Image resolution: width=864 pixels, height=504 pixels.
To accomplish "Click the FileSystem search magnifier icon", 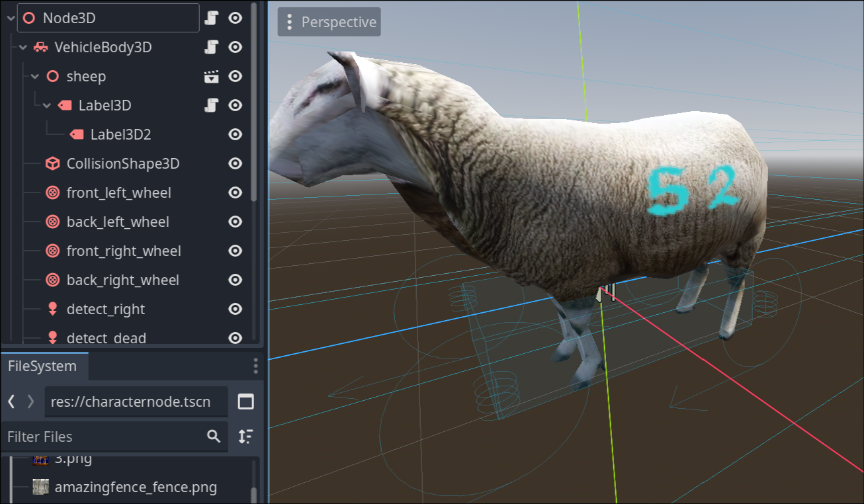I will pos(214,436).
